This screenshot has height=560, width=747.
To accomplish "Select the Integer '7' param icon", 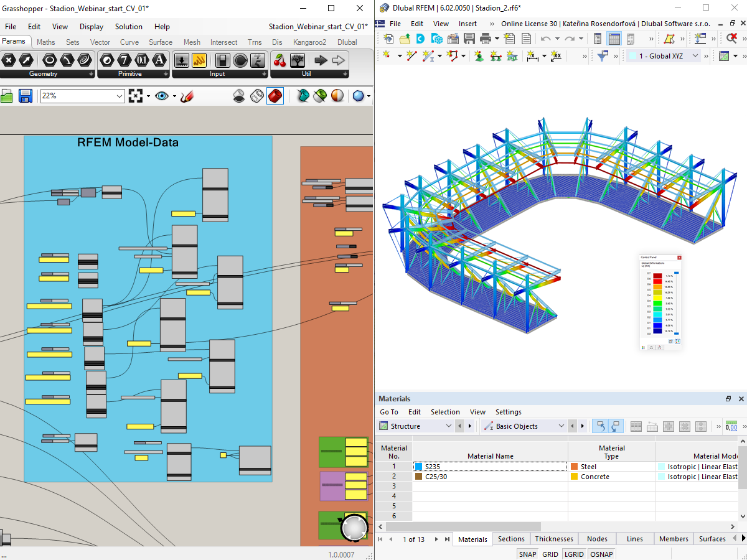I will coord(125,60).
